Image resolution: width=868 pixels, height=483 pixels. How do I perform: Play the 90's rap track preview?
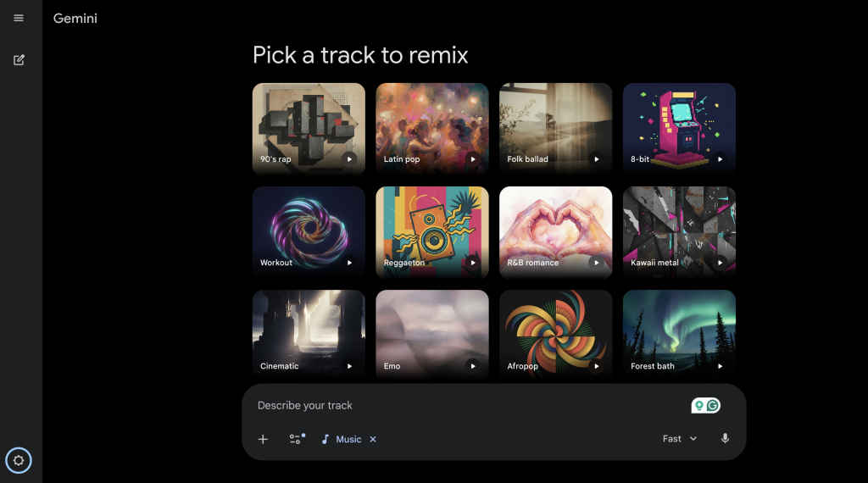[x=349, y=158]
